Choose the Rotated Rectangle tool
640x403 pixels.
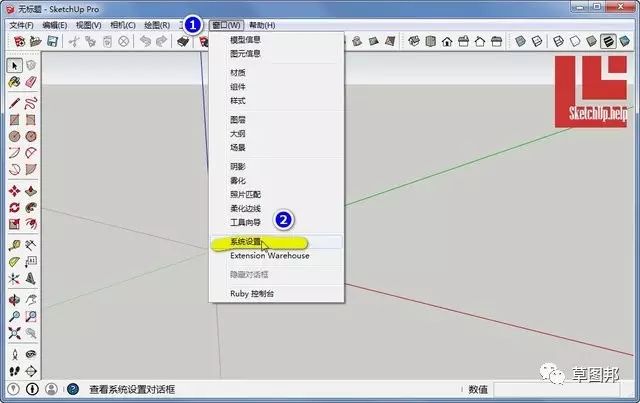(x=31, y=120)
